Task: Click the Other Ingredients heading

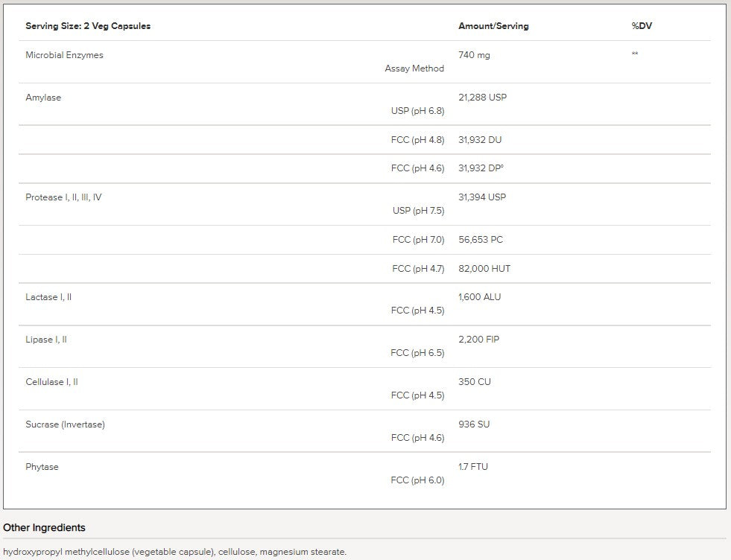Action: tap(44, 528)
